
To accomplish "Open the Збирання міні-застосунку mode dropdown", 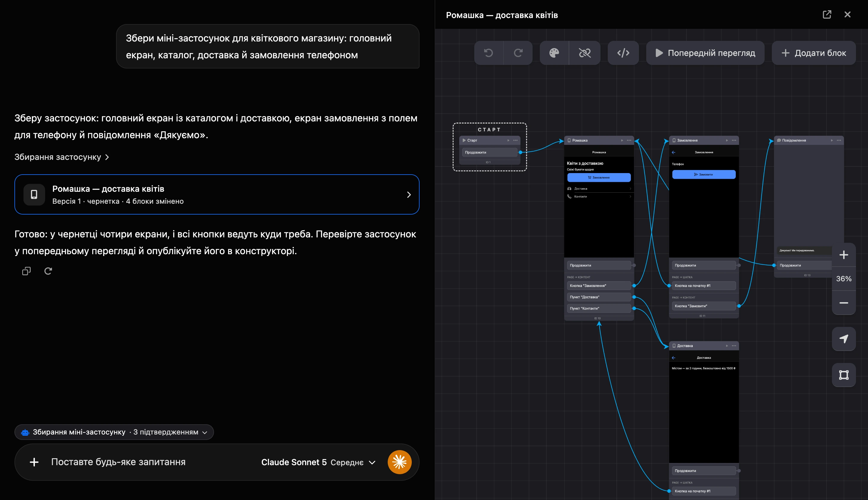I will (114, 432).
